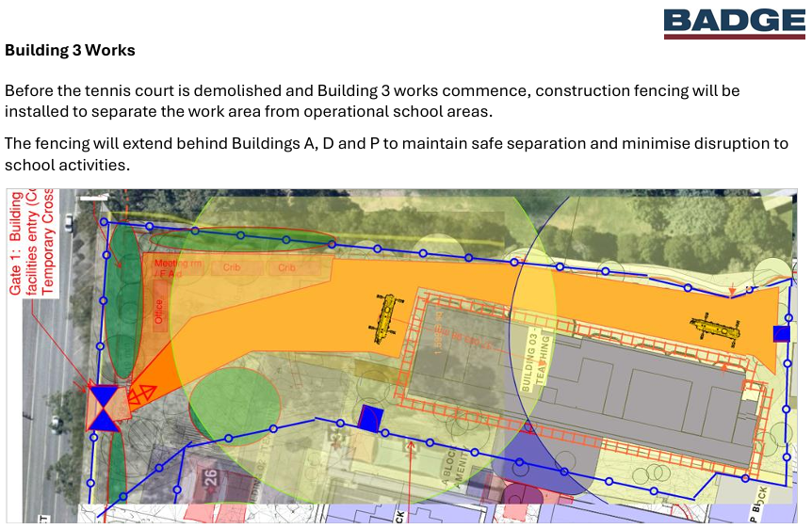Click the large green circle below the orange zone
Screen dimensions: 812x529
234,407
